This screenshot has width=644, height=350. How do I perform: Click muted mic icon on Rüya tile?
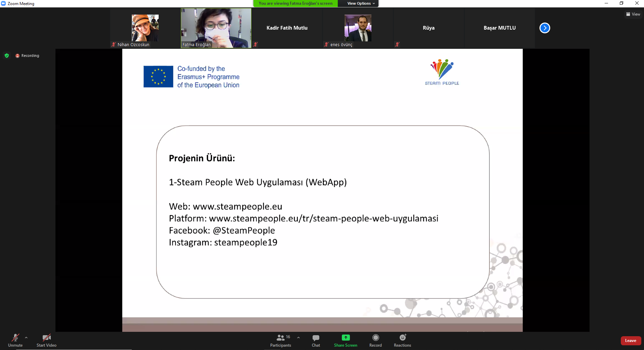click(x=397, y=44)
